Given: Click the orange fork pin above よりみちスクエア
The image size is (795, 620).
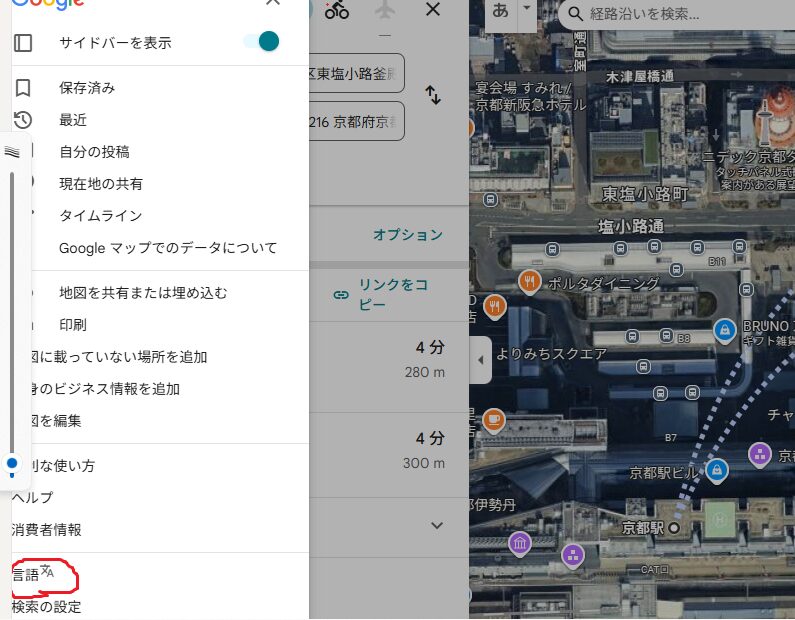Looking at the screenshot, I should 495,306.
